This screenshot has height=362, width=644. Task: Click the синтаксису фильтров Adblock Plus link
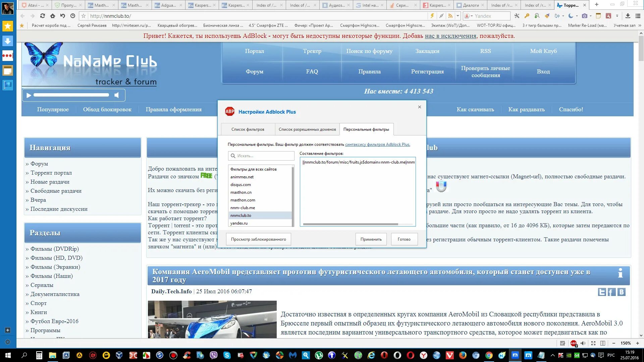(377, 144)
